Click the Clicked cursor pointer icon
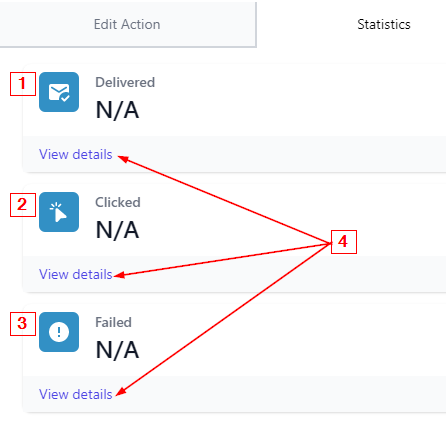This screenshot has width=446, height=425. [59, 212]
